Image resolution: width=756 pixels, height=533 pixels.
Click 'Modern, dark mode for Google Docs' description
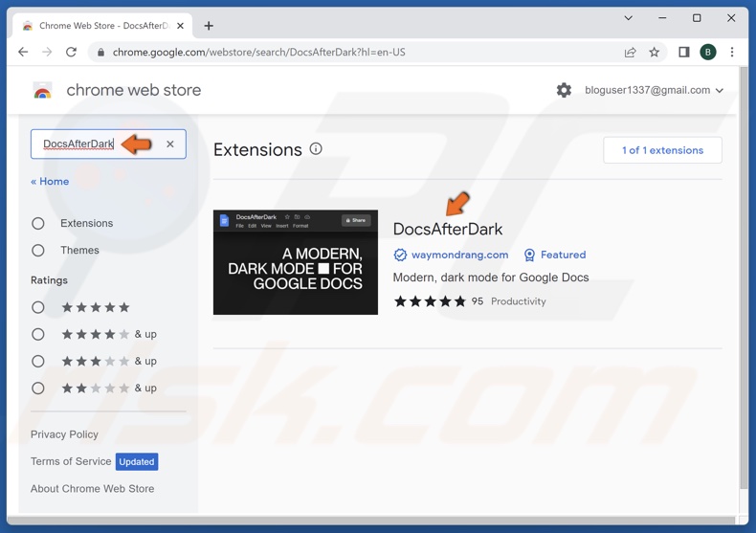point(491,278)
